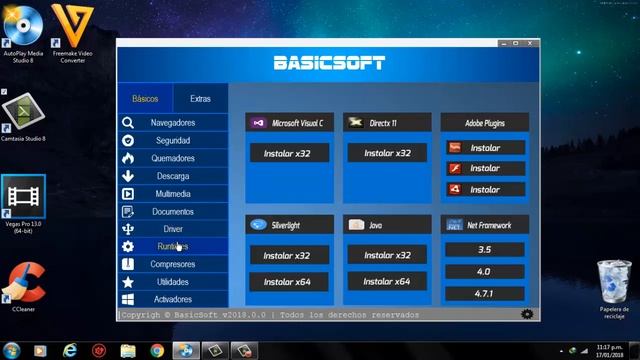Click the Documentos page icon
The image size is (640, 360).
[128, 211]
